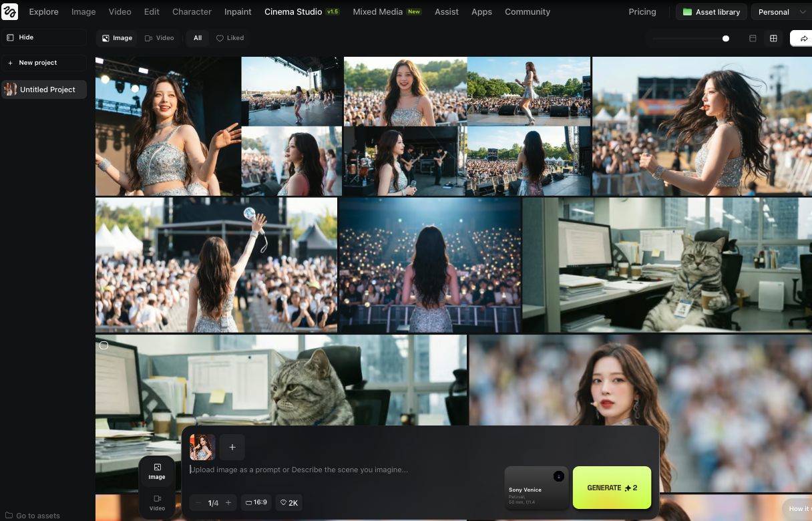Open the 16:9 aspect ratio selector
The width and height of the screenshot is (812, 521).
pyautogui.click(x=256, y=502)
